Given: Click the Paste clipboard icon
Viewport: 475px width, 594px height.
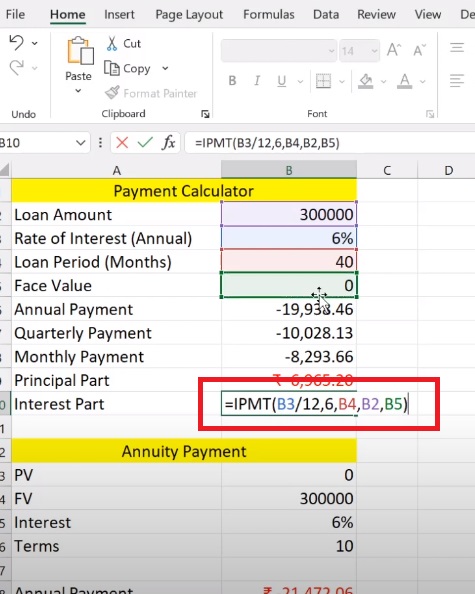Looking at the screenshot, I should click(80, 51).
